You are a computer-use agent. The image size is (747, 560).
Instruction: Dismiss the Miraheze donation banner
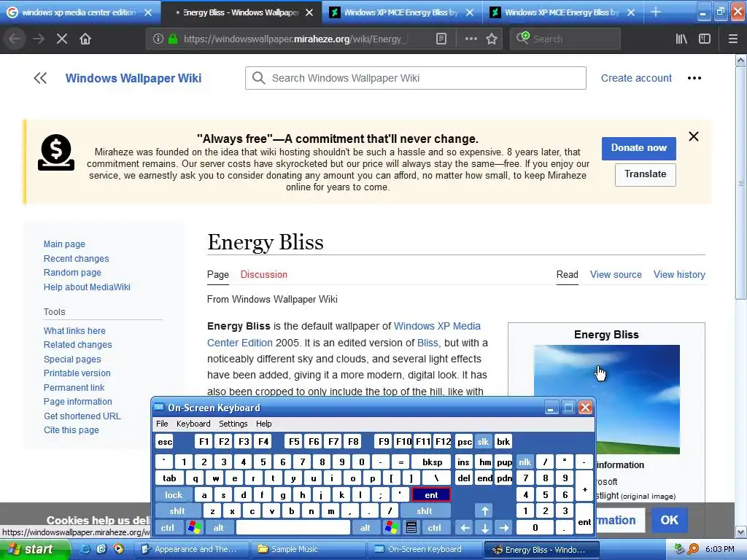pyautogui.click(x=694, y=136)
